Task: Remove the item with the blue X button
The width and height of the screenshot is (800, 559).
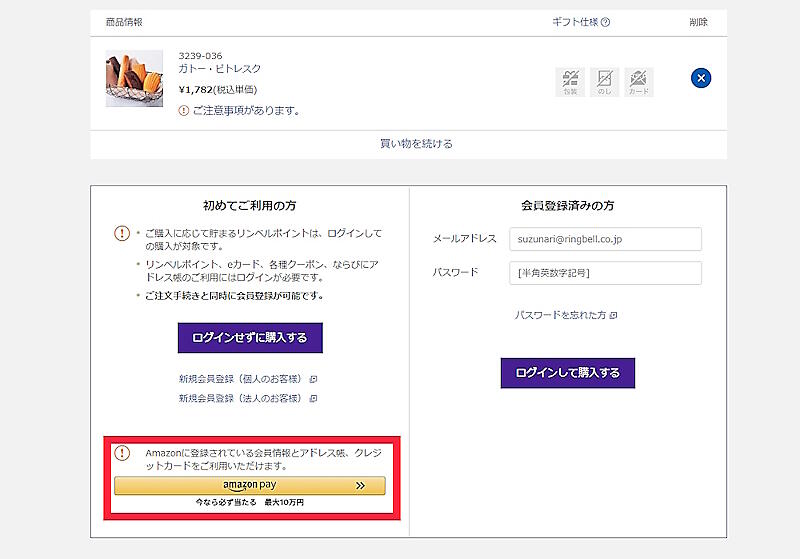Action: coord(701,77)
